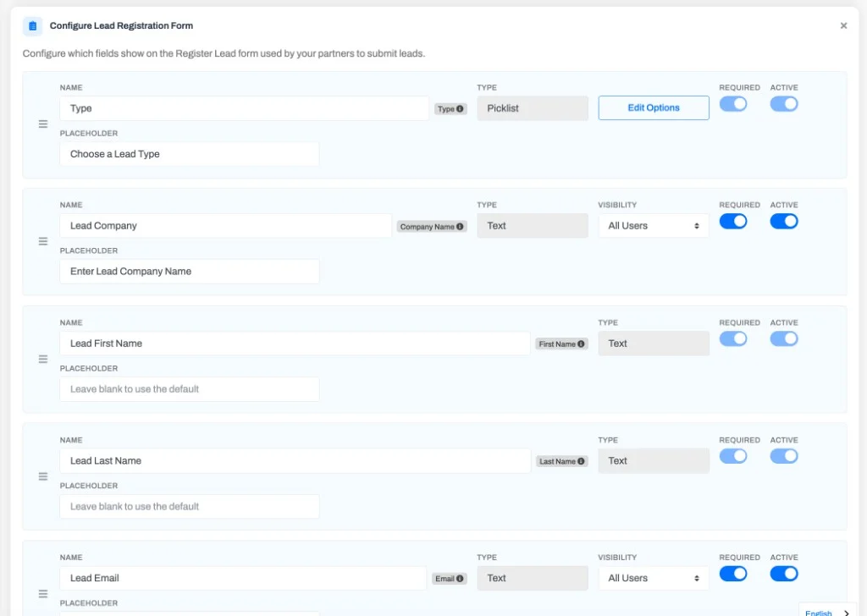Image resolution: width=867 pixels, height=616 pixels.
Task: Click the Last Name info badge
Action: (562, 461)
